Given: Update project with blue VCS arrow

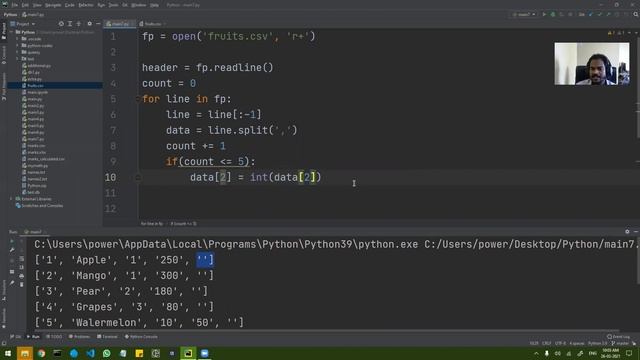Looking at the screenshot, I should 591,14.
